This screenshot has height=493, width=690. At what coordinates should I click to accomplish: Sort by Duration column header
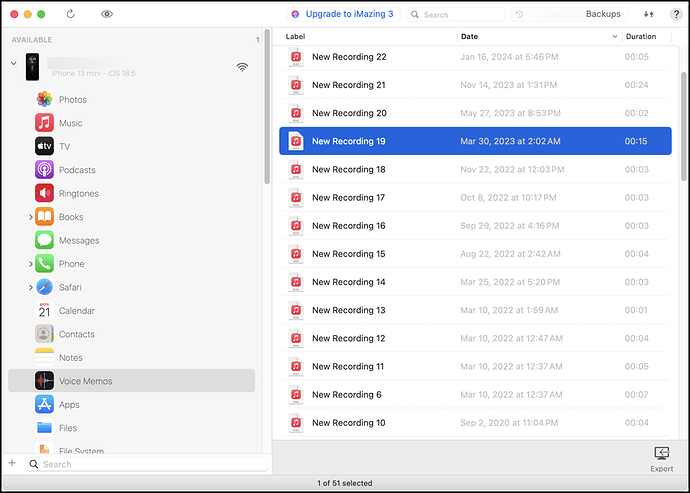click(x=641, y=37)
